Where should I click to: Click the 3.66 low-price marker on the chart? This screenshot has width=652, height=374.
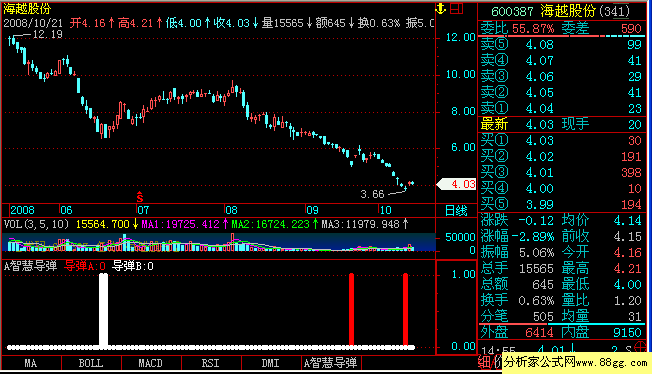click(x=372, y=194)
